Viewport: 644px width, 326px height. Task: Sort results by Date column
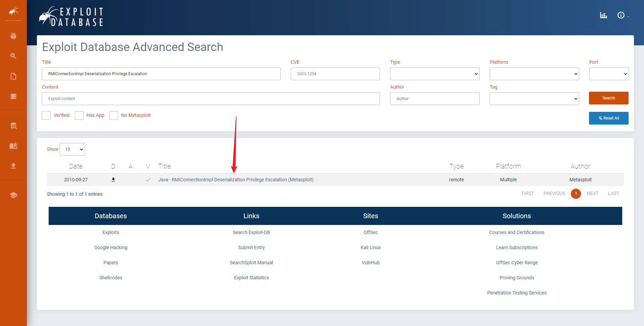76,166
